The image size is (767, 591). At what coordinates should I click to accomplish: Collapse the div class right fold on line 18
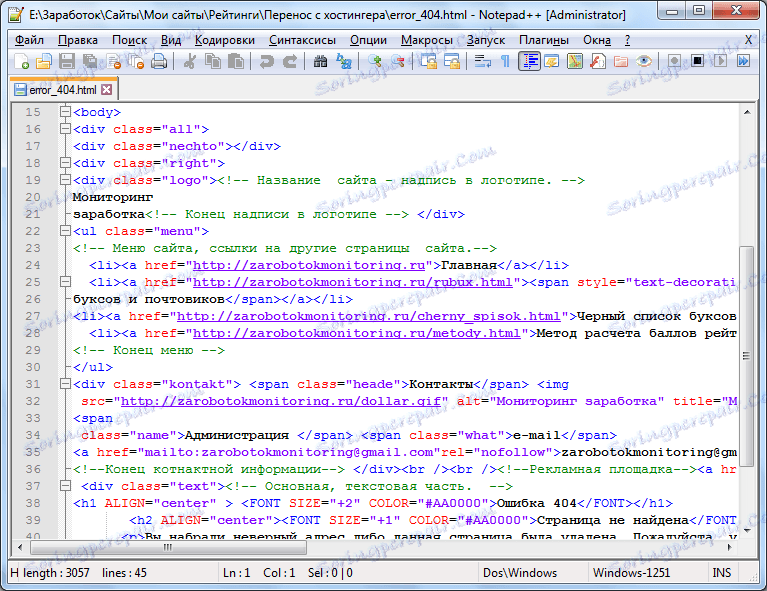[x=65, y=162]
